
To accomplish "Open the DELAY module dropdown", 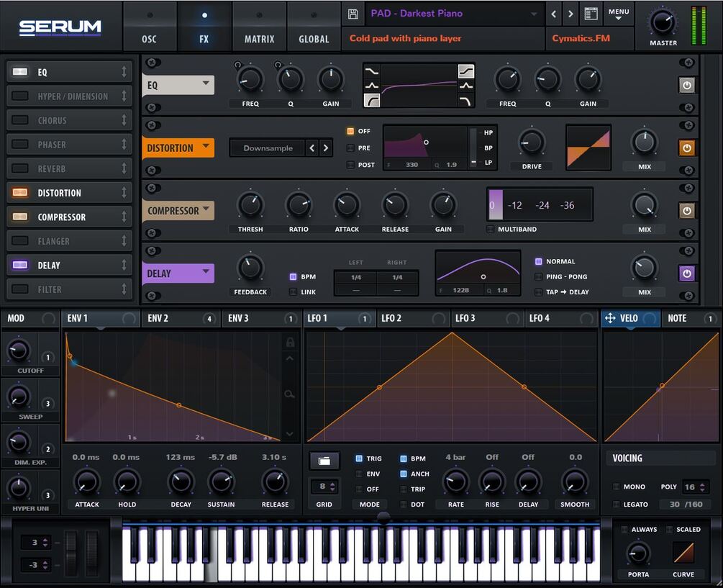I will click(206, 271).
